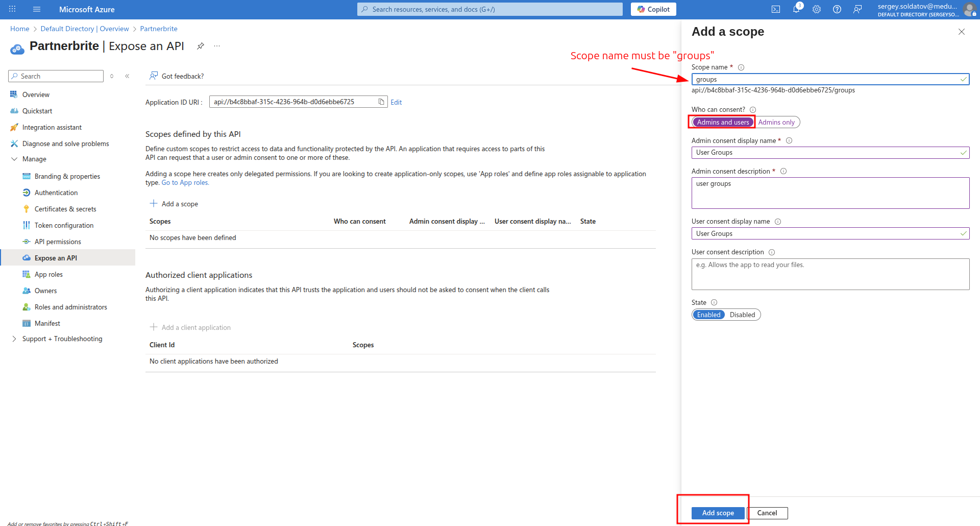The width and height of the screenshot is (980, 526).
Task: Focus the top search resources box
Action: point(490,9)
